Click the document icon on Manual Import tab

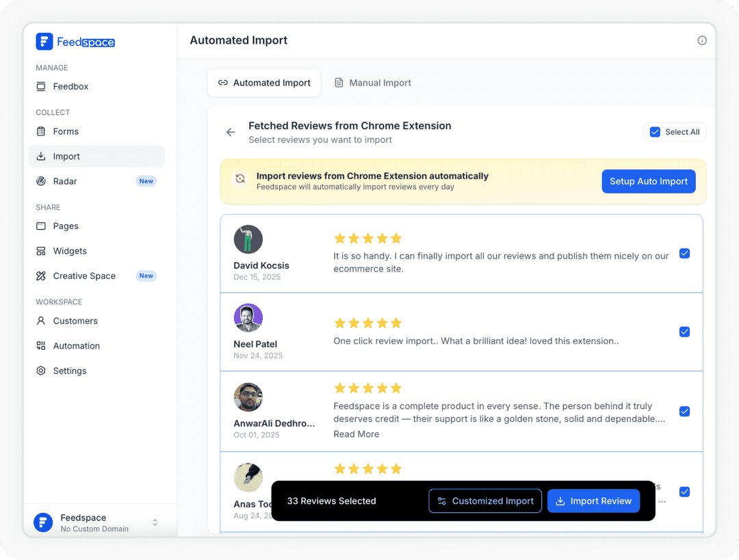click(339, 83)
